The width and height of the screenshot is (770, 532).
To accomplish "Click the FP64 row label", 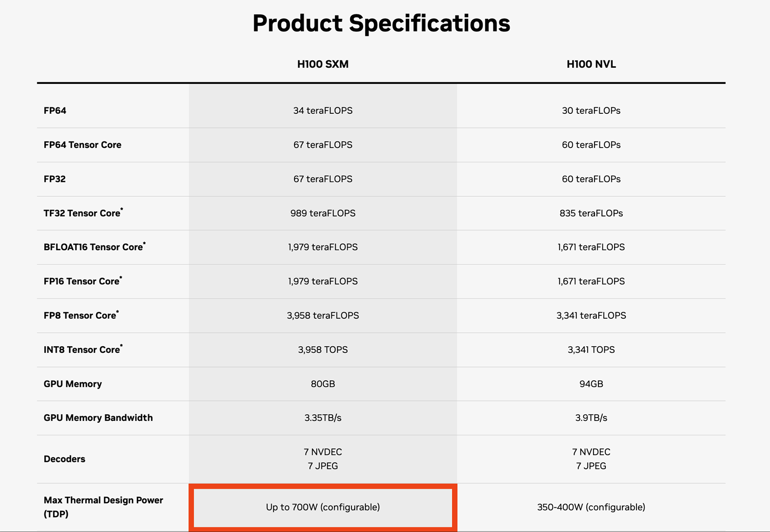I will [x=55, y=111].
